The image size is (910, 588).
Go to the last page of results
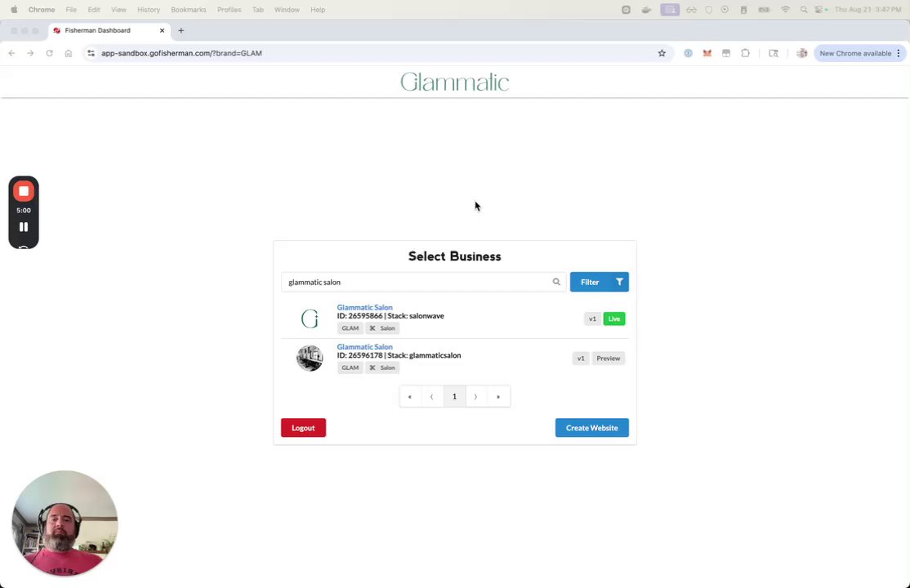pyautogui.click(x=498, y=396)
